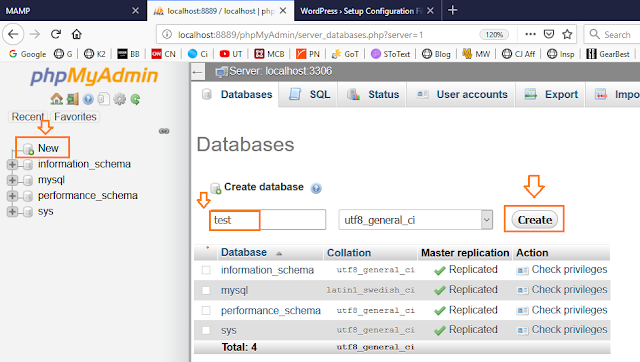View site information icon in address bar
The image size is (640, 362).
coord(167,35)
